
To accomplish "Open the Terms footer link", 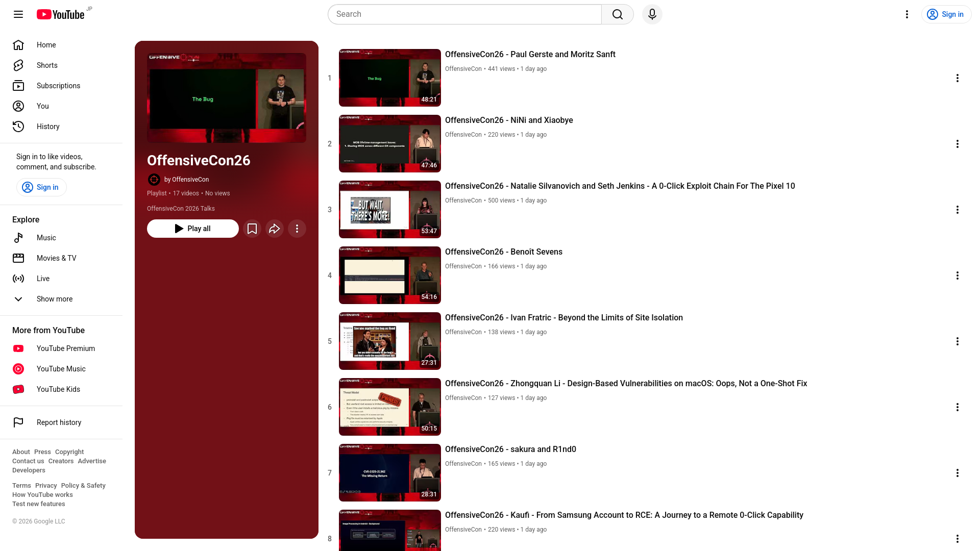I will coord(21,486).
